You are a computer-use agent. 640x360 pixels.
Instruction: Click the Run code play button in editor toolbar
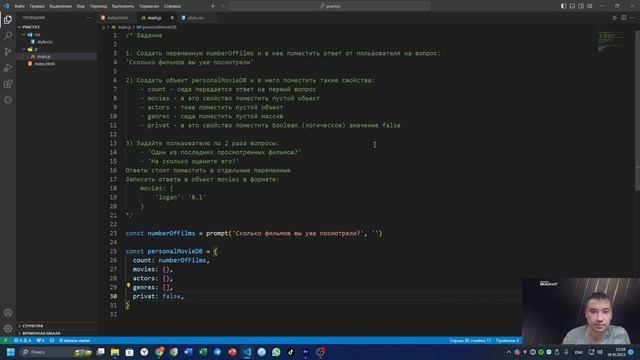tap(614, 18)
